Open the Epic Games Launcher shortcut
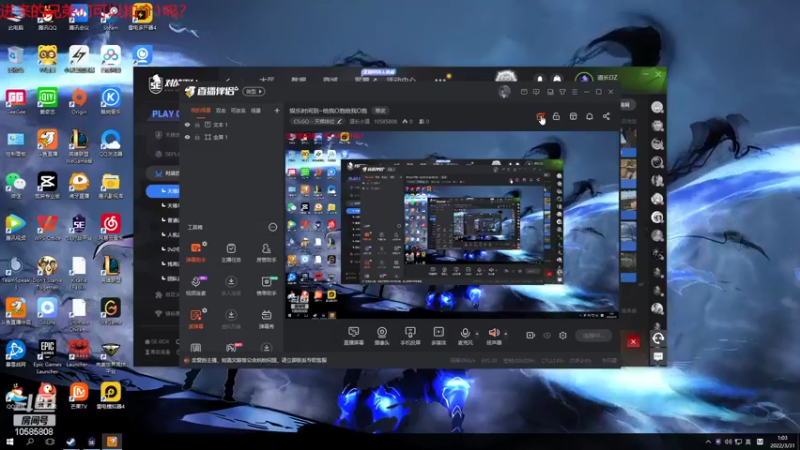The image size is (800, 450). coord(46,357)
